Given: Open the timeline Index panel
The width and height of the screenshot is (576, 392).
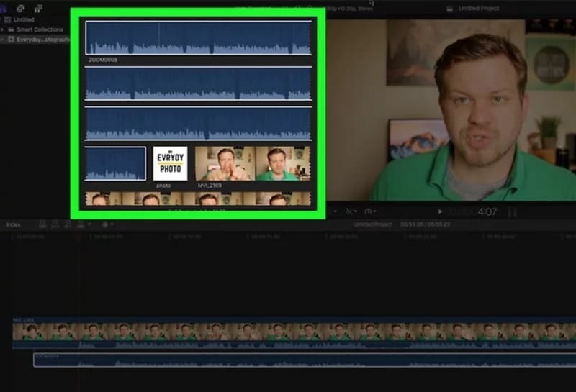Looking at the screenshot, I should [x=14, y=224].
